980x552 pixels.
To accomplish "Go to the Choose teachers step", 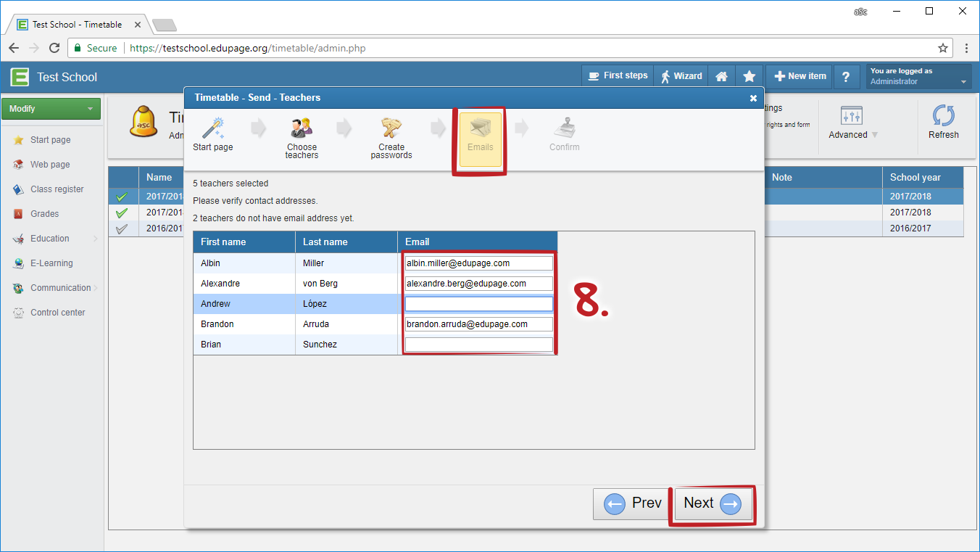I will [x=302, y=129].
